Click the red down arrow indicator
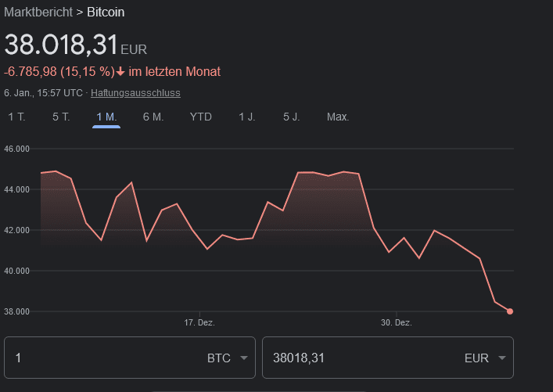553x392 pixels. click(120, 72)
